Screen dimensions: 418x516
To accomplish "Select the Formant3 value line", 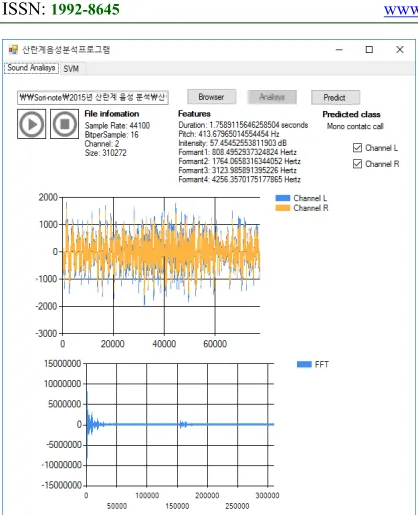I will [x=238, y=170].
